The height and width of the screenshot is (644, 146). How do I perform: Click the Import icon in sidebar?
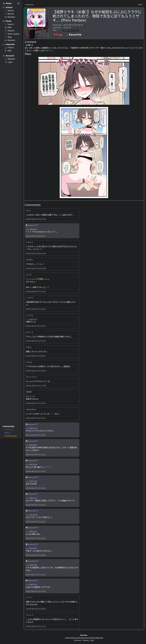coord(6,47)
